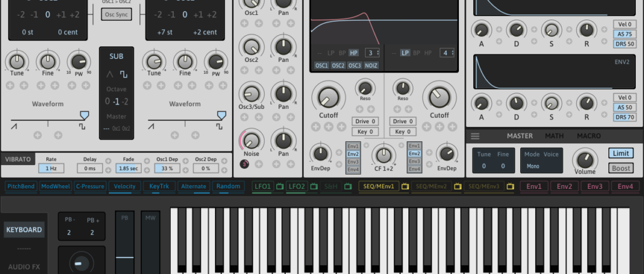Click the monitor icon next to LFO1
The image size is (644, 274).
click(x=279, y=186)
